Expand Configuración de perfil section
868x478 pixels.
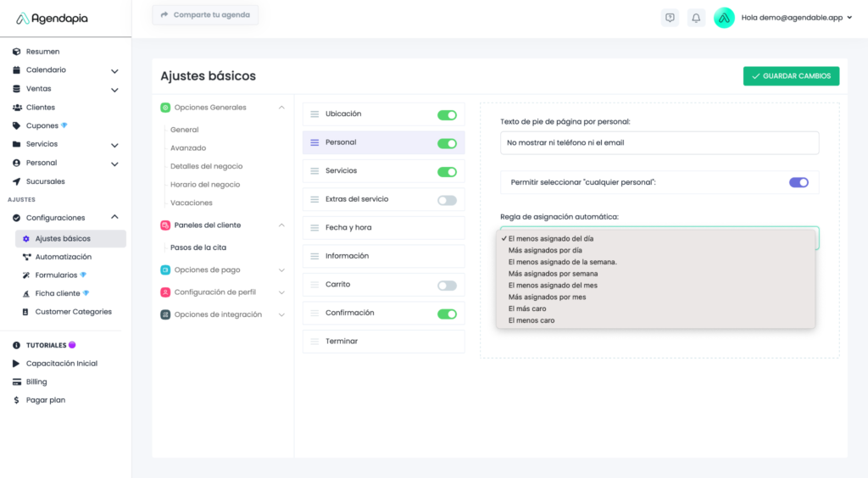(x=281, y=292)
